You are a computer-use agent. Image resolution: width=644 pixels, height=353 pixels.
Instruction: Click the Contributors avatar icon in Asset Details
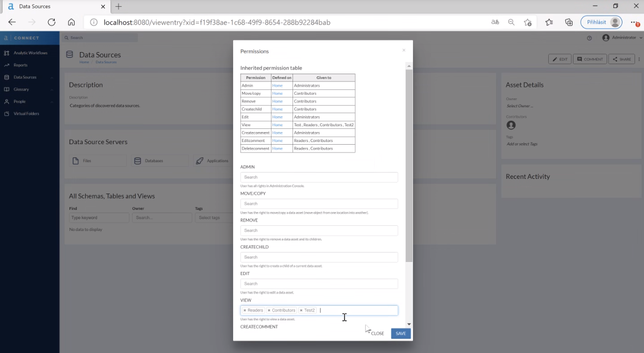coord(510,125)
